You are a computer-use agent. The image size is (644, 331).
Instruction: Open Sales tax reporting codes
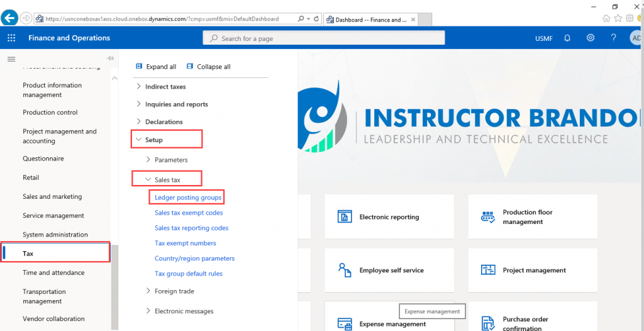coord(191,228)
